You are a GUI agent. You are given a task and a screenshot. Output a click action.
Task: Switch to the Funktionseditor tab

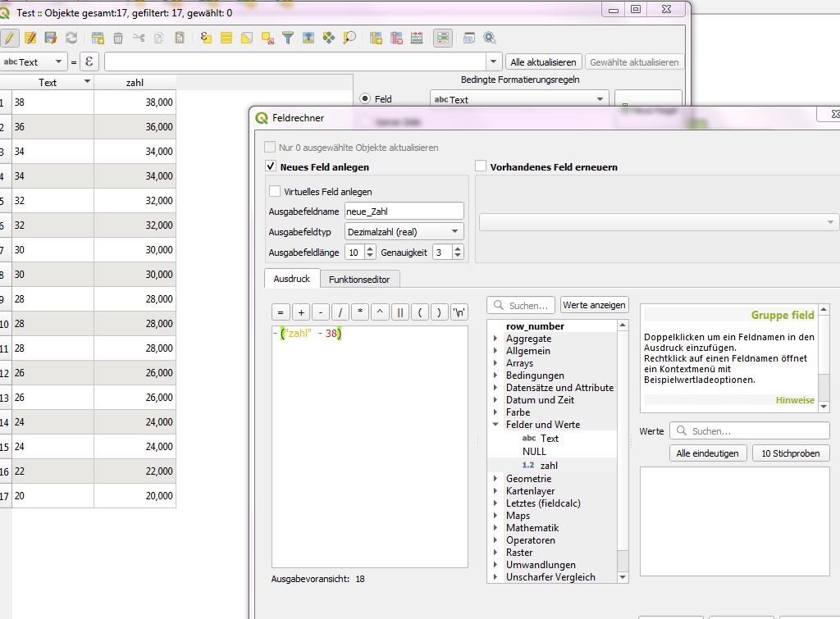[x=359, y=280]
